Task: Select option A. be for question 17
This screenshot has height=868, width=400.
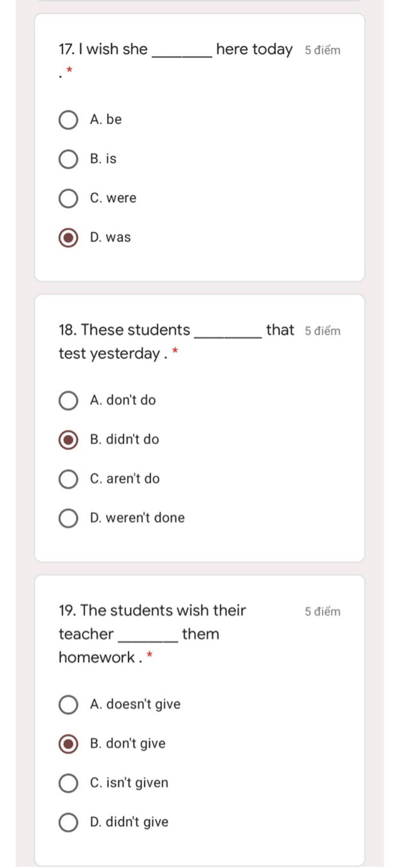Action: point(68,120)
